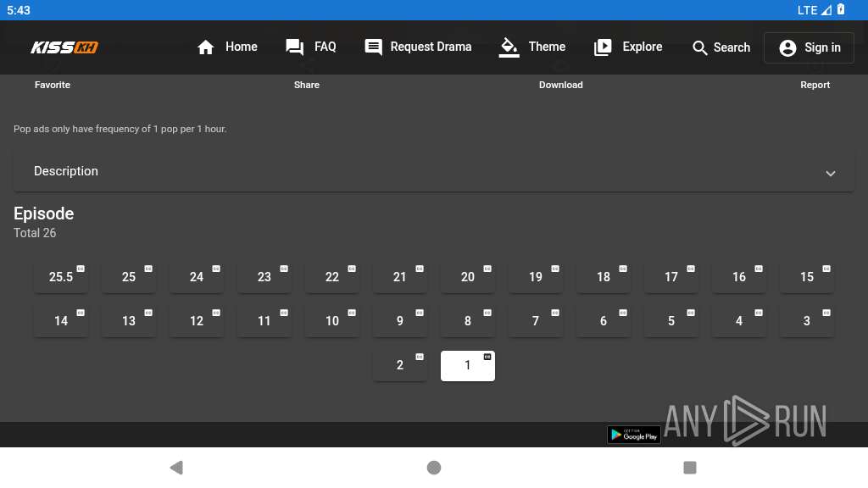Select episode 19
This screenshot has height=488, width=868.
pyautogui.click(x=536, y=277)
